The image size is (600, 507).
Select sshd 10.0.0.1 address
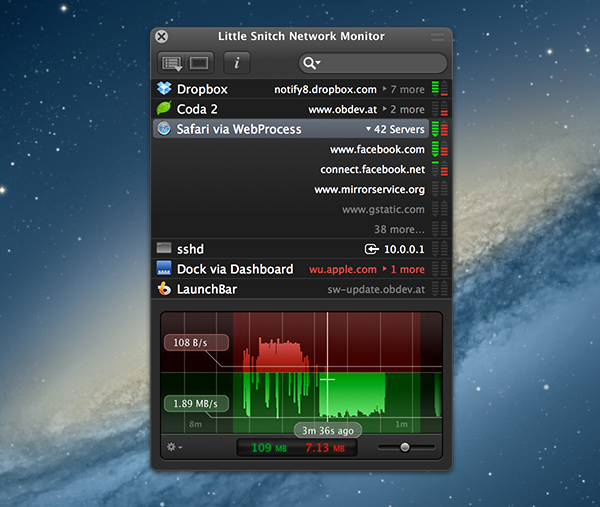[404, 249]
